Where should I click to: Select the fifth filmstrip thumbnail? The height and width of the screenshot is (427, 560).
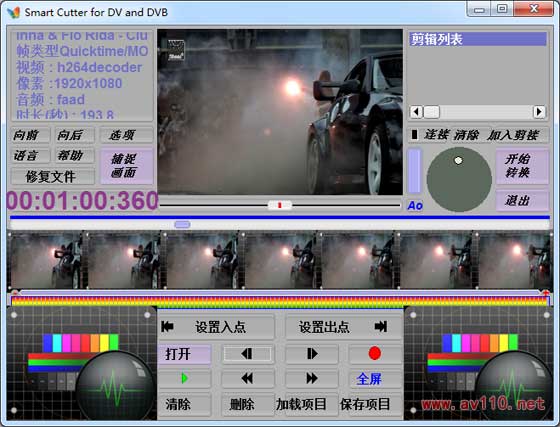[358, 260]
